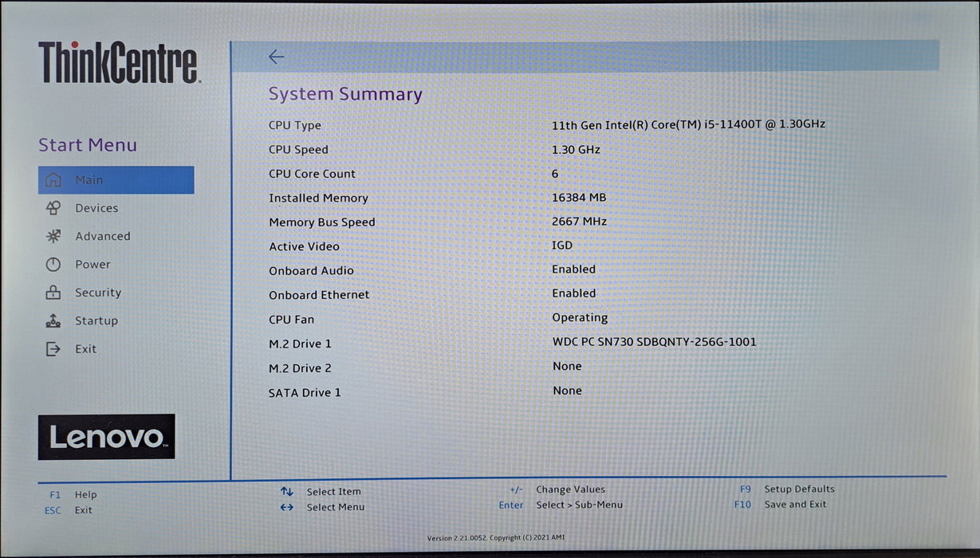
Task: Click SATA Drive 1 None value
Action: (567, 391)
